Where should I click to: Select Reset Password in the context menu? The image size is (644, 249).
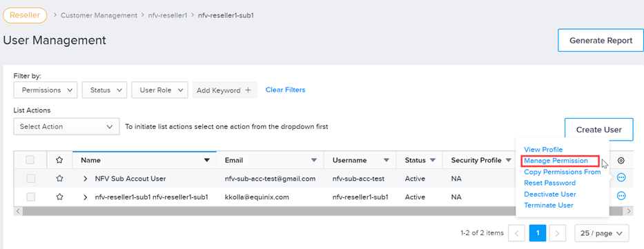549,183
